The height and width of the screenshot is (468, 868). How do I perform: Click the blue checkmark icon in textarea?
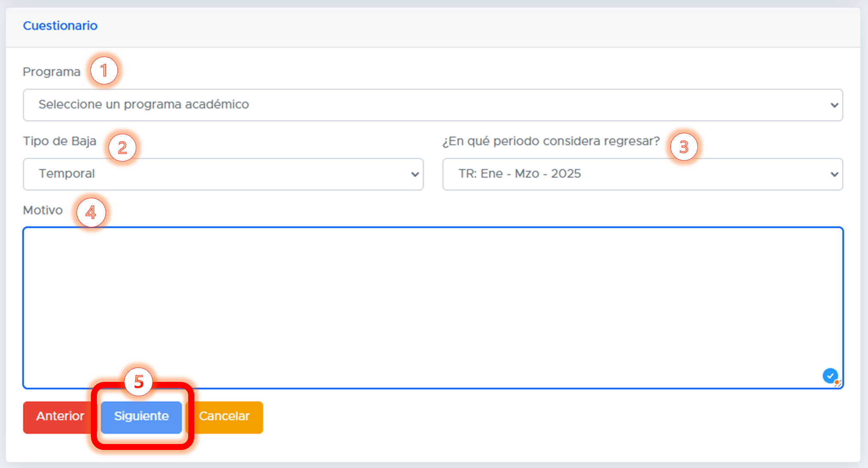tap(830, 375)
